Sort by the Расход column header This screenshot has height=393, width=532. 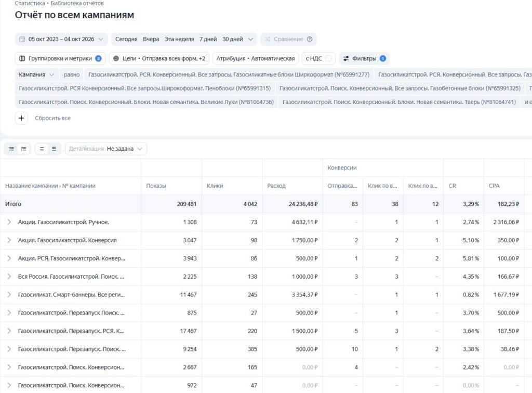[x=276, y=186]
